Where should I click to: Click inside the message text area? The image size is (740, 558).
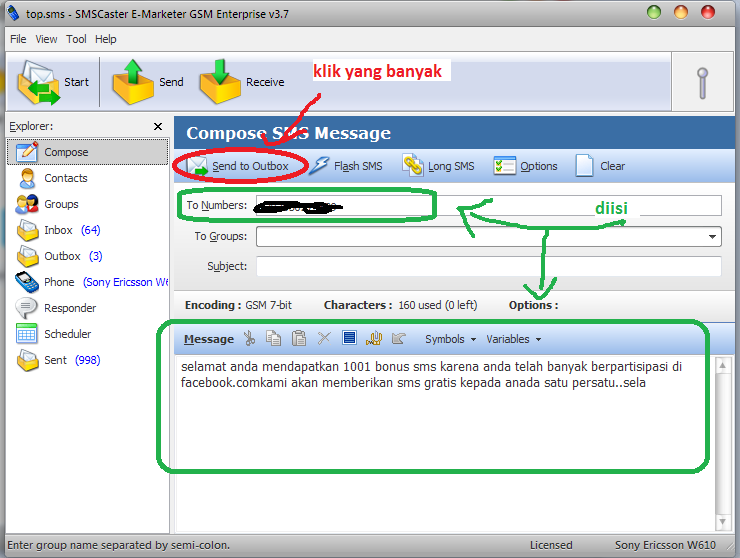point(445,444)
